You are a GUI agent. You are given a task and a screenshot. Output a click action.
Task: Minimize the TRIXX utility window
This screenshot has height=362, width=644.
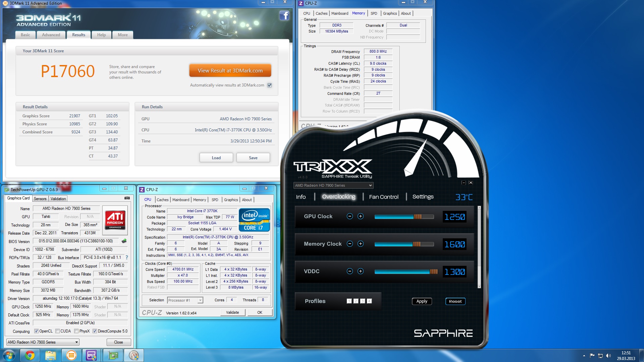[x=464, y=183]
